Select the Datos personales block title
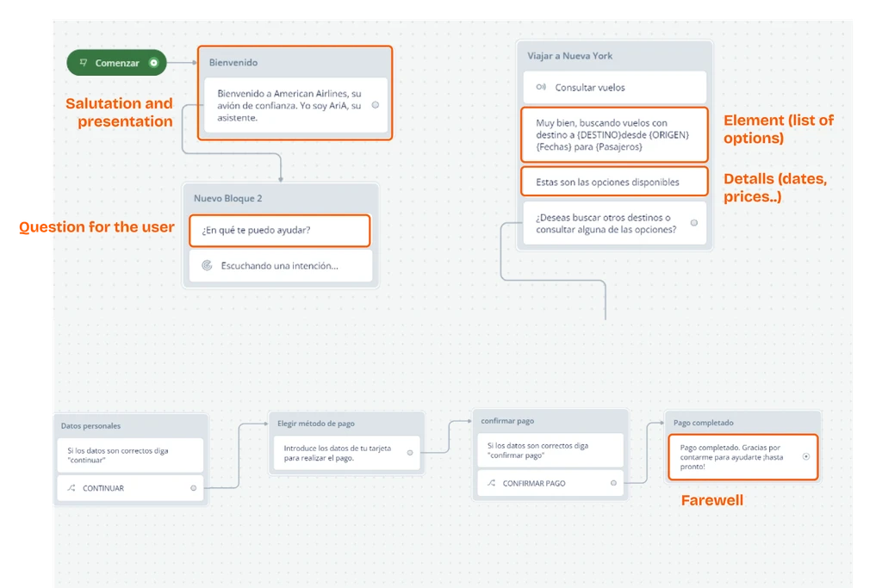The image size is (882, 588). (x=91, y=425)
